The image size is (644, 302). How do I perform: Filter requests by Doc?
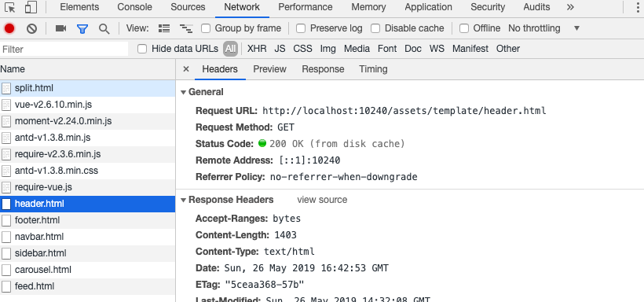click(413, 49)
